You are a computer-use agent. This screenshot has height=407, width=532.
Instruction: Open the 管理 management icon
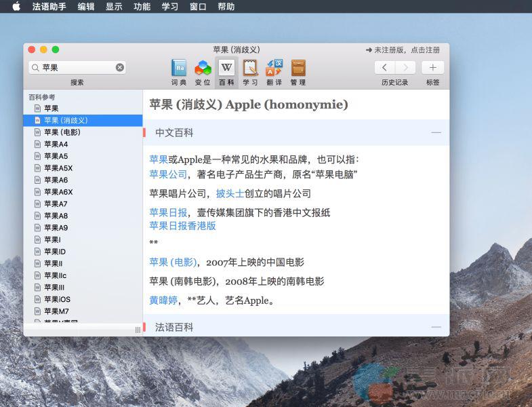tap(298, 69)
